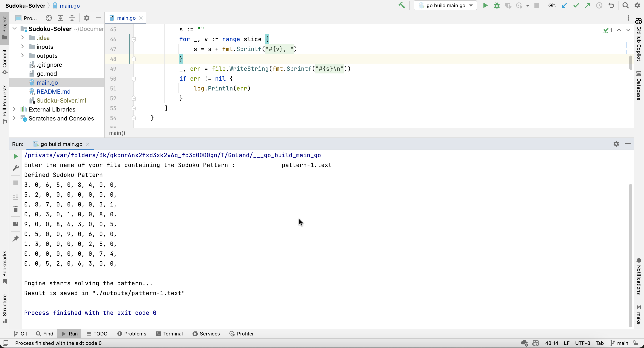
Task: Click the Debug bug icon in toolbar
Action: pyautogui.click(x=496, y=6)
